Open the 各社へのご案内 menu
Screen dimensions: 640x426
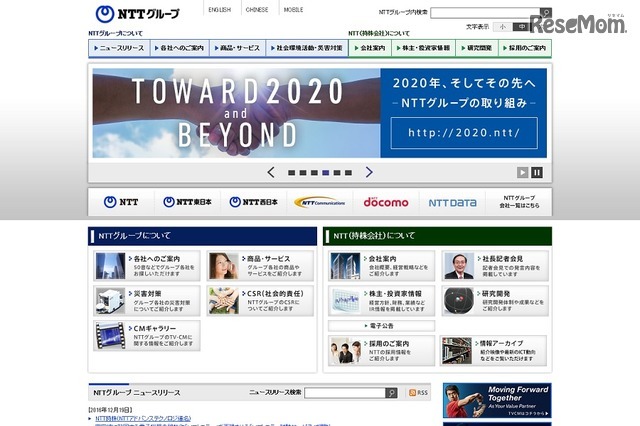[x=180, y=48]
